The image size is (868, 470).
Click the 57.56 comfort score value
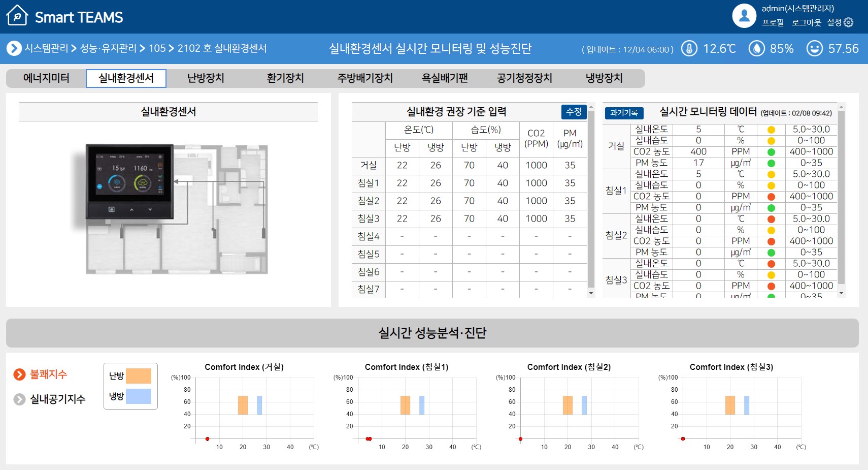(843, 48)
